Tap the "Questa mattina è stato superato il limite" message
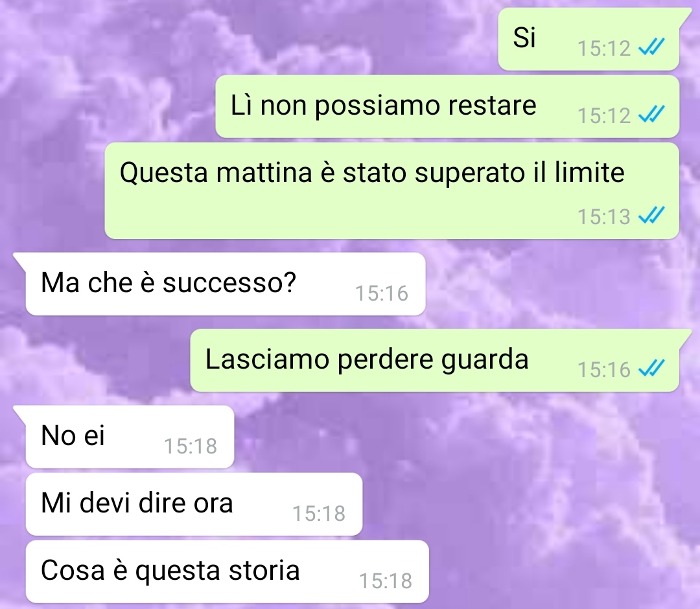700x609 pixels. tap(392, 191)
